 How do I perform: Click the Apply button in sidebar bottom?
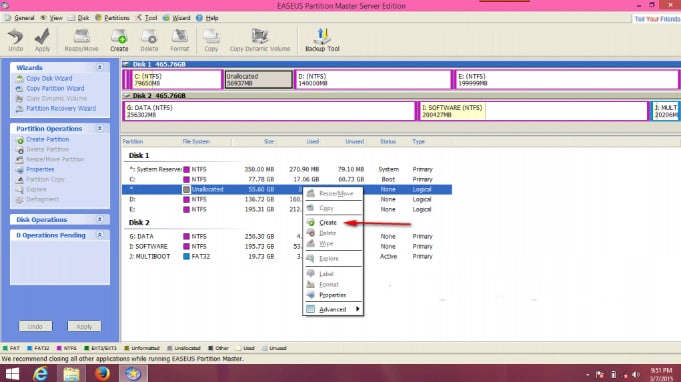84,326
